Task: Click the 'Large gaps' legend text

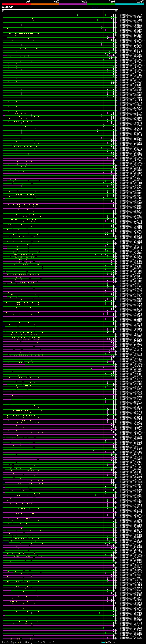Action: [10, 642]
